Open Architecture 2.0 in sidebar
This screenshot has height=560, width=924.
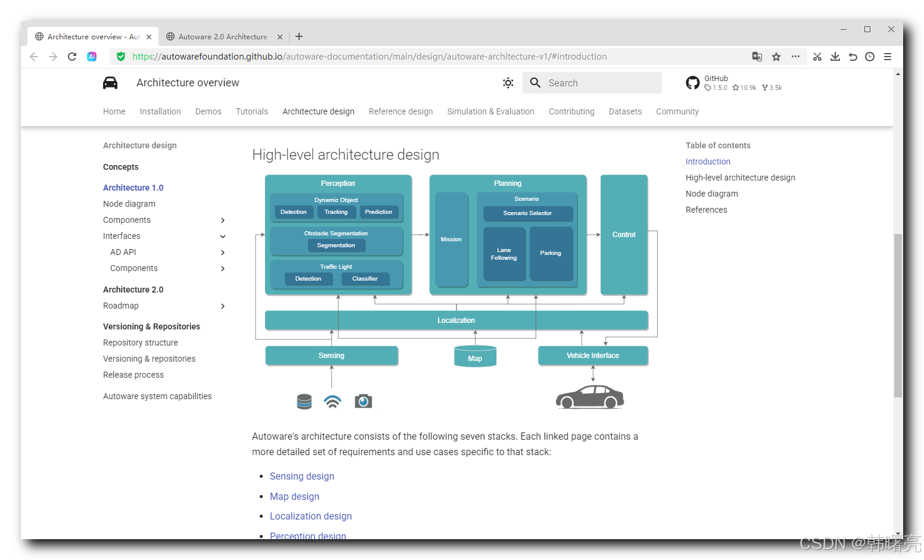(133, 290)
